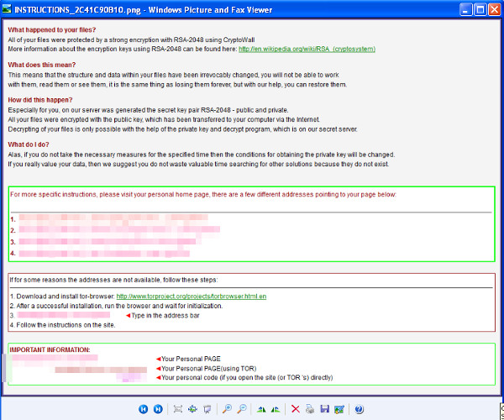Zoom in with the magnifier plus icon
This screenshot has height=420, width=504.
(x=227, y=409)
